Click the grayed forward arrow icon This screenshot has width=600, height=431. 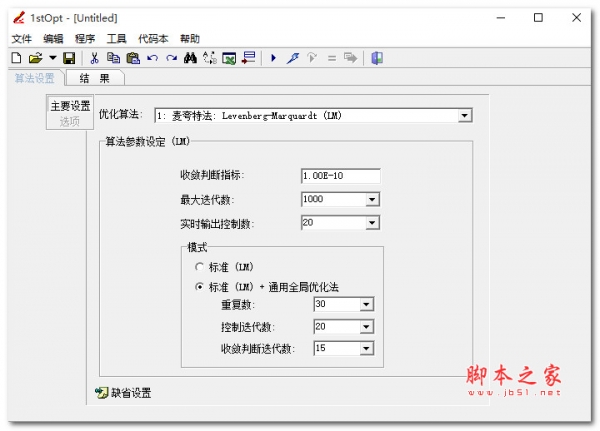pyautogui.click(x=351, y=58)
